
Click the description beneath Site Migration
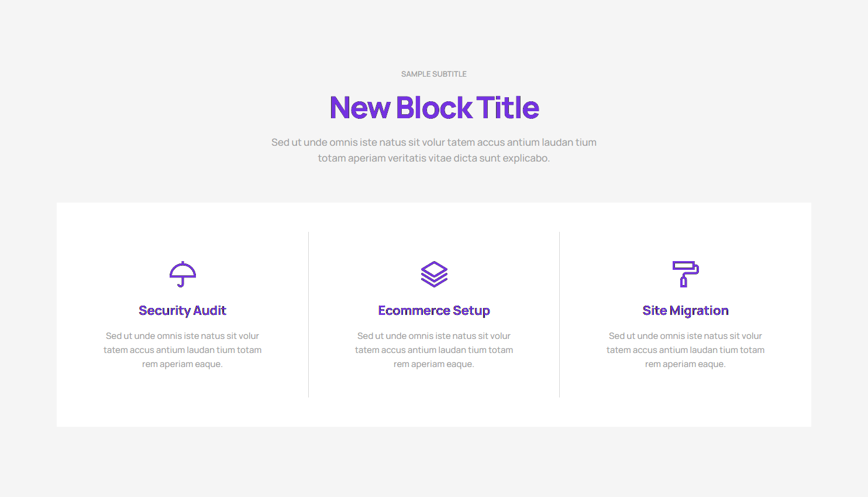pos(686,350)
